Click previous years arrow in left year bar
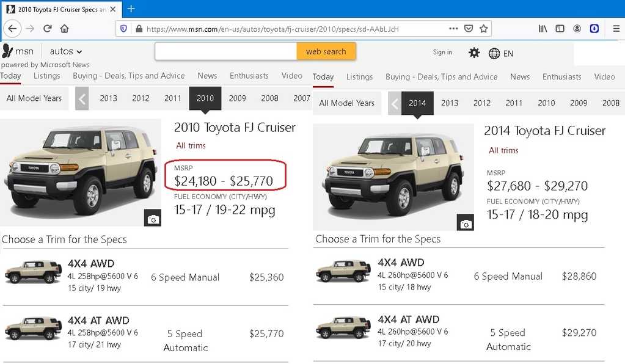 (x=82, y=98)
